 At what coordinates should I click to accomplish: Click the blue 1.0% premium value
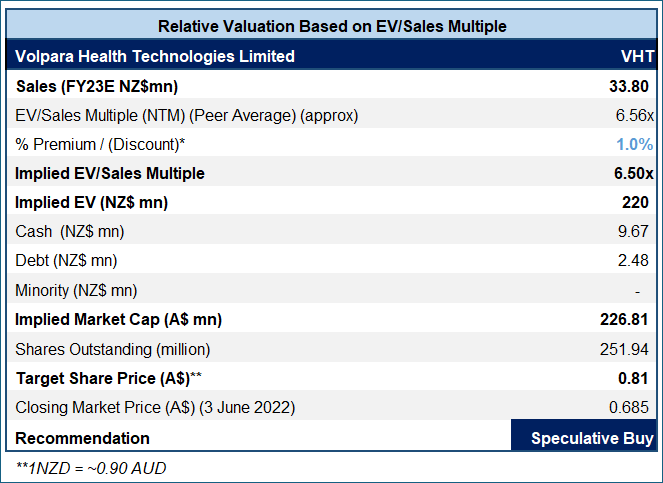coord(634,145)
